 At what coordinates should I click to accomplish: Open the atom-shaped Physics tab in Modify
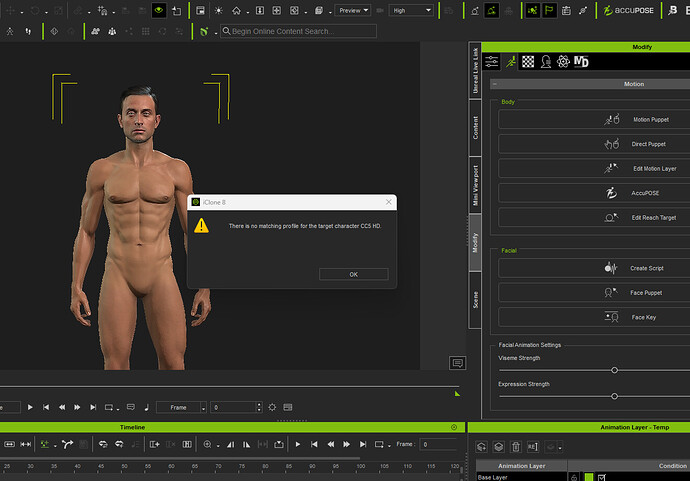coord(564,62)
